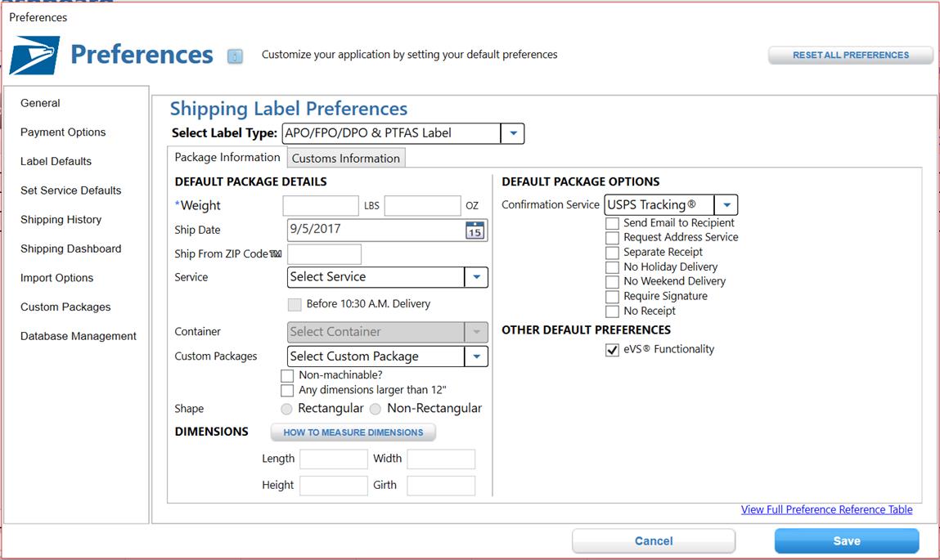The image size is (940, 560).
Task: Open General preferences section
Action: tap(40, 103)
